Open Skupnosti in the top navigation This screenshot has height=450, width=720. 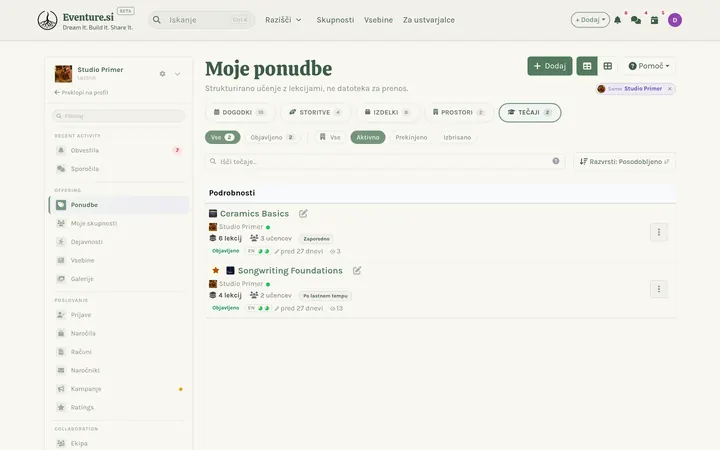[x=335, y=20]
